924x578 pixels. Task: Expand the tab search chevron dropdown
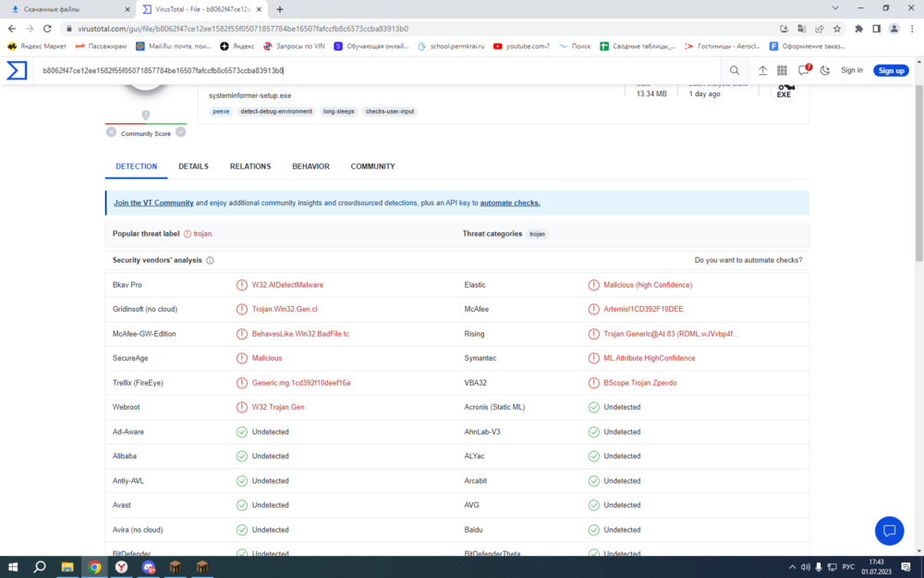835,8
